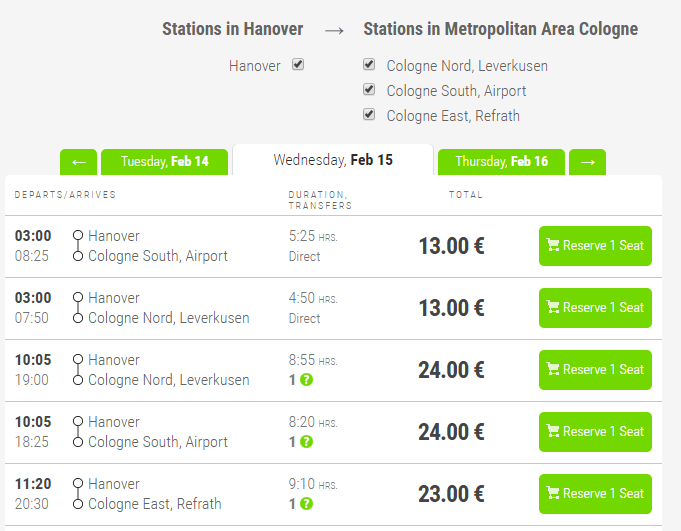Image resolution: width=681 pixels, height=531 pixels.
Task: Click route line icon for 11:20 departure
Action: (x=78, y=494)
